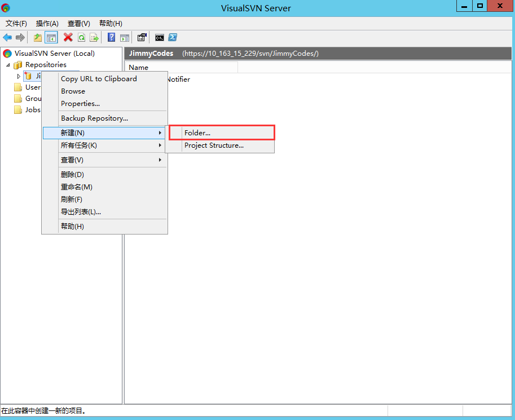This screenshot has width=515, height=420.
Task: Launch the PowerShell toolbar icon
Action: point(173,37)
